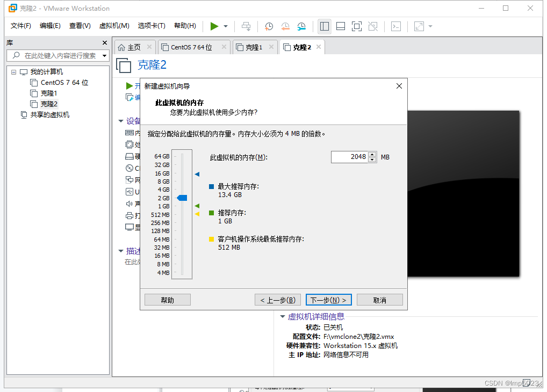This screenshot has height=392, width=547.
Task: Click the processor device icon
Action: click(x=129, y=144)
